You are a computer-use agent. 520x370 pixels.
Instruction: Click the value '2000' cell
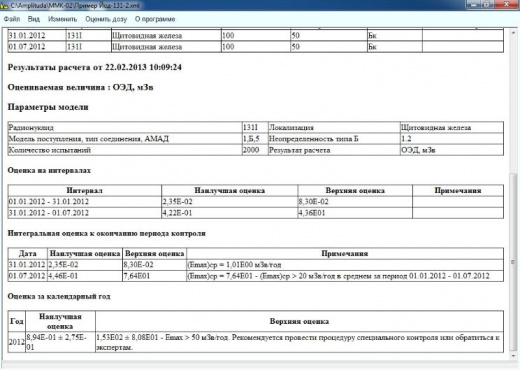click(255, 150)
